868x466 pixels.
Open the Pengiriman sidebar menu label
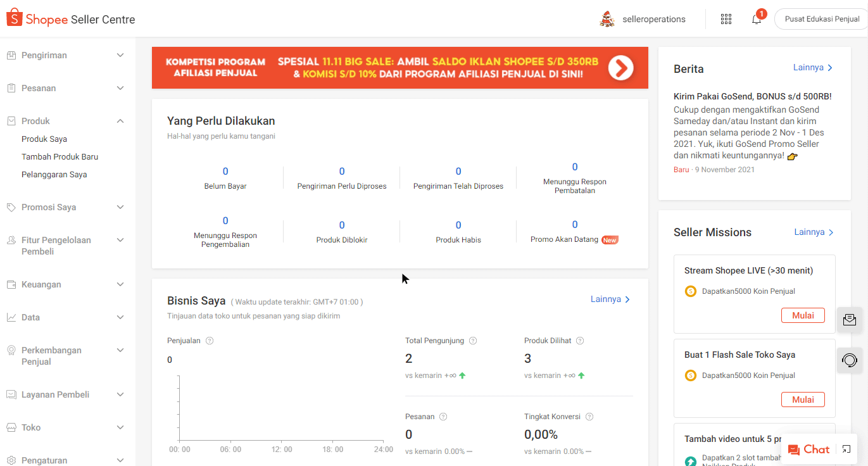tap(44, 56)
